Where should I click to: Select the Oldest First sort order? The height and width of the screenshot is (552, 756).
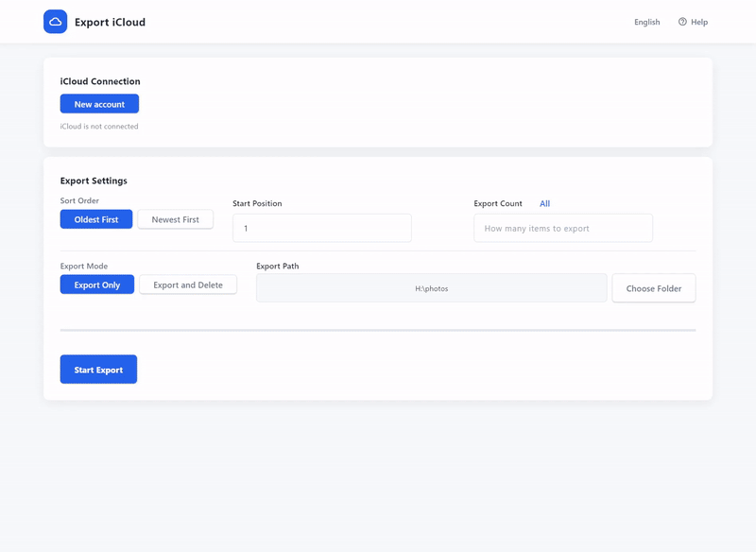[94, 218]
